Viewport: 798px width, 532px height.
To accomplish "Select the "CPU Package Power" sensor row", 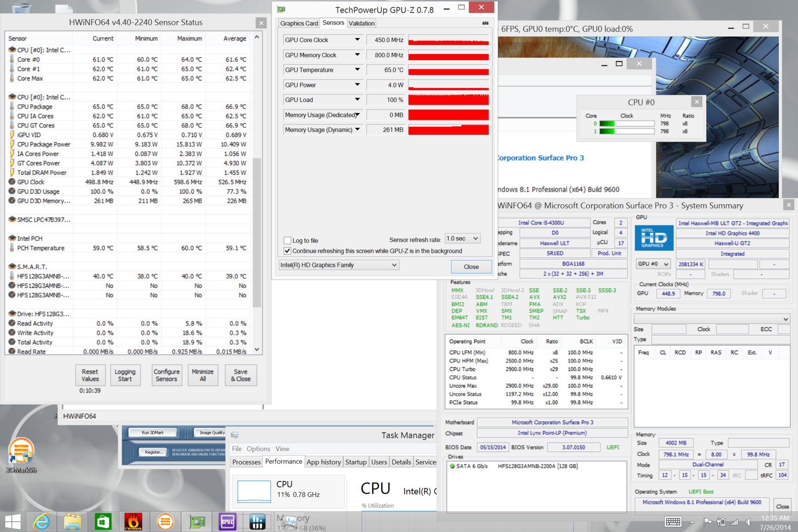I will [127, 144].
